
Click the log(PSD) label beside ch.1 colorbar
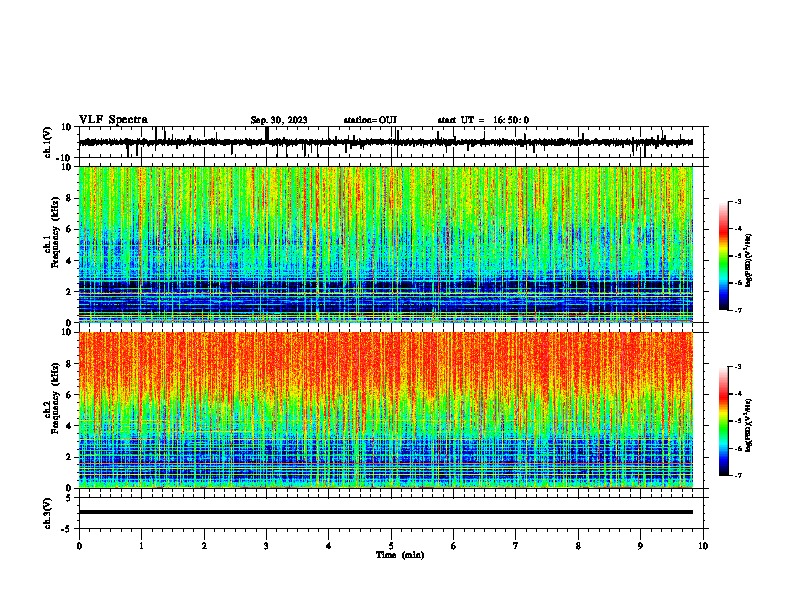tap(749, 260)
